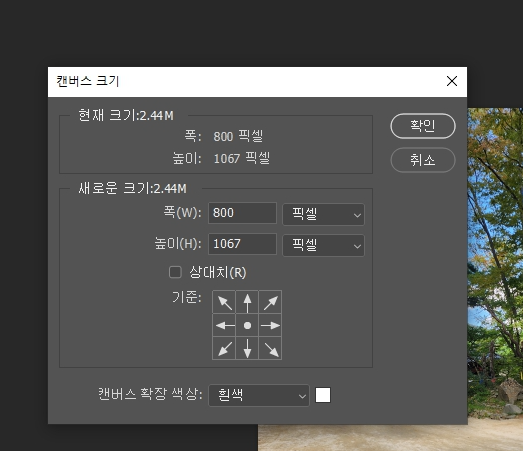Viewport: 523px width, 451px height.
Task: Click the 폭(W) input field with 800
Action: click(x=242, y=213)
